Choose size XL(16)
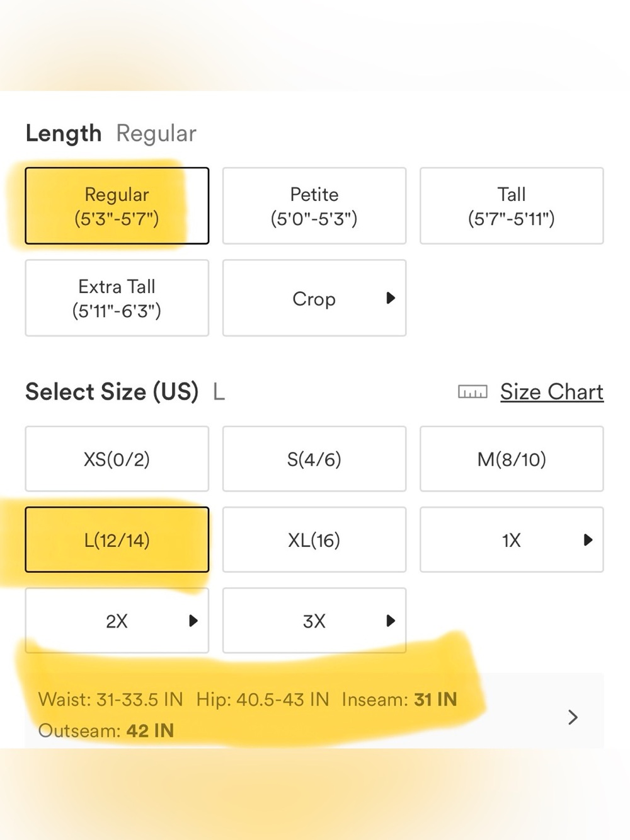This screenshot has width=630, height=840. [314, 539]
